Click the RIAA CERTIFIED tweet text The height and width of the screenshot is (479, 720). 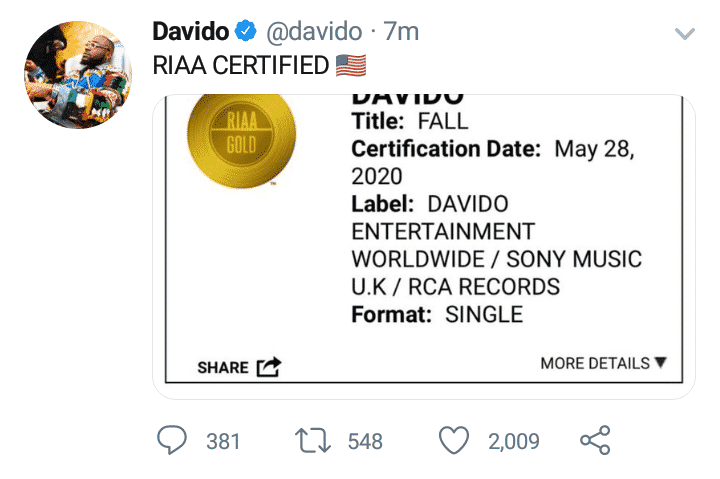(241, 66)
